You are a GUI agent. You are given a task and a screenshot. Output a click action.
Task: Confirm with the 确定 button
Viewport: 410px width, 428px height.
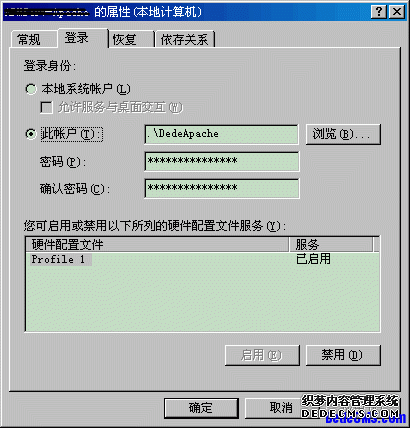(201, 408)
